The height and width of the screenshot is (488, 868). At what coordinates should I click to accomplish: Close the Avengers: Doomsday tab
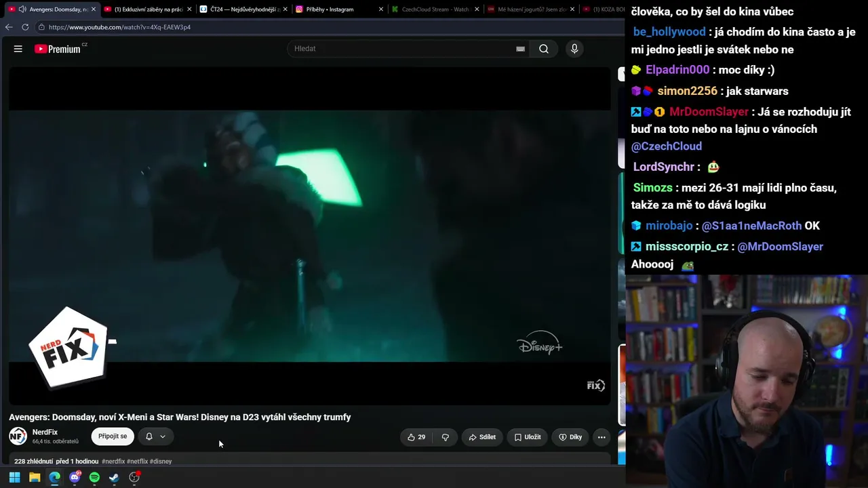click(94, 9)
